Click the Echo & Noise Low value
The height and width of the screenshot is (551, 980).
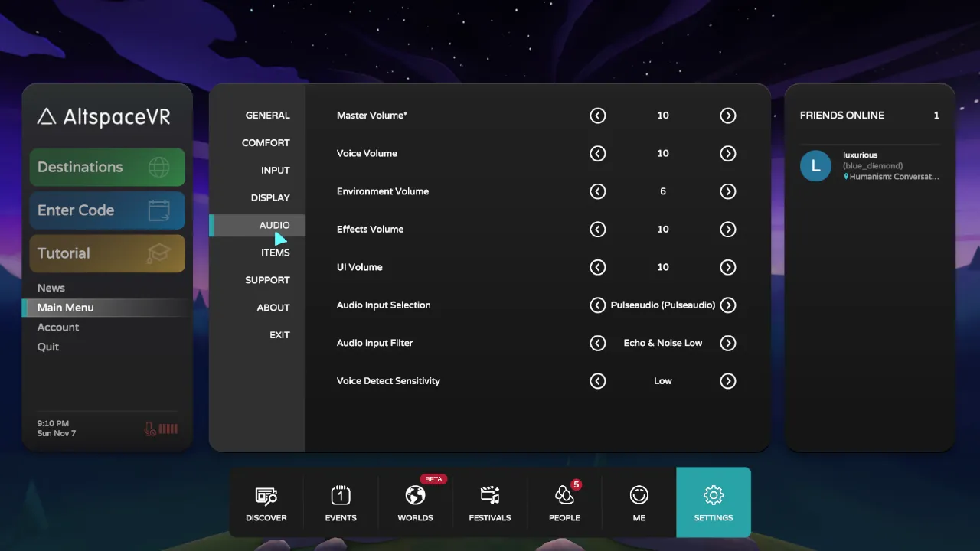[663, 343]
